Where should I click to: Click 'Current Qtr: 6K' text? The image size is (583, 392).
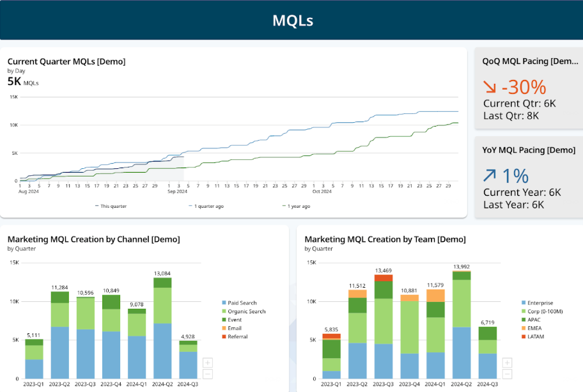pyautogui.click(x=520, y=104)
